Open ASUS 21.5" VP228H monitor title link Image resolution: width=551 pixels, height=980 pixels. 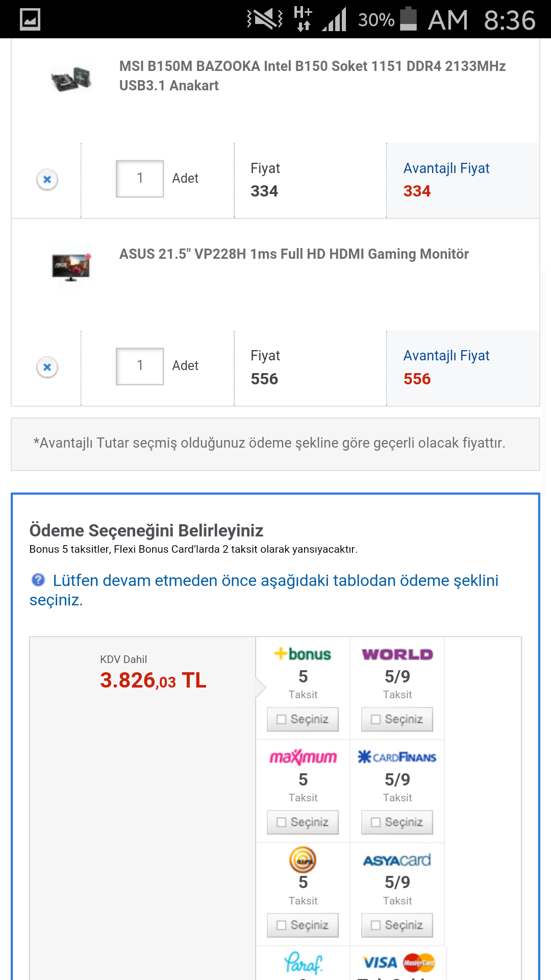coord(294,254)
